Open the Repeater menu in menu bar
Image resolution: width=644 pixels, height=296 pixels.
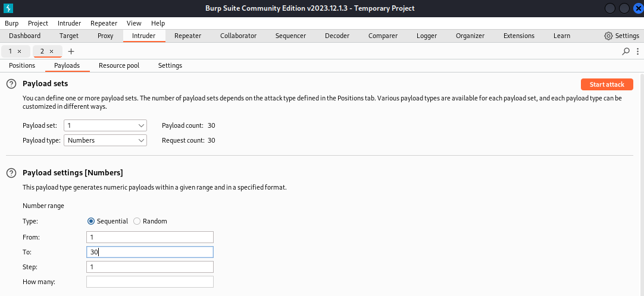click(x=104, y=23)
